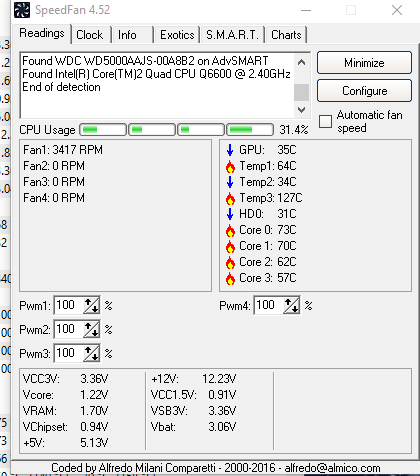The height and width of the screenshot is (476, 420).
Task: Click the Pwm4 spinner arrows
Action: pyautogui.click(x=291, y=305)
